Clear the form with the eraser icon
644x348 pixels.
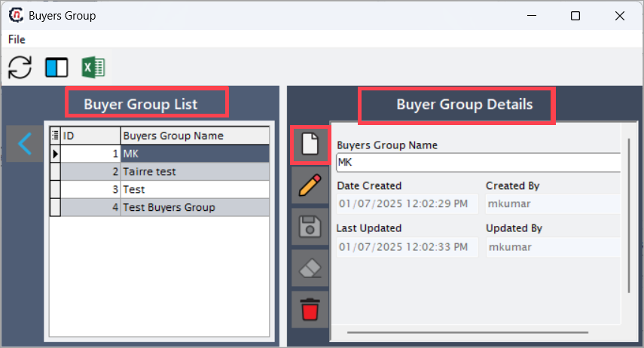310,268
